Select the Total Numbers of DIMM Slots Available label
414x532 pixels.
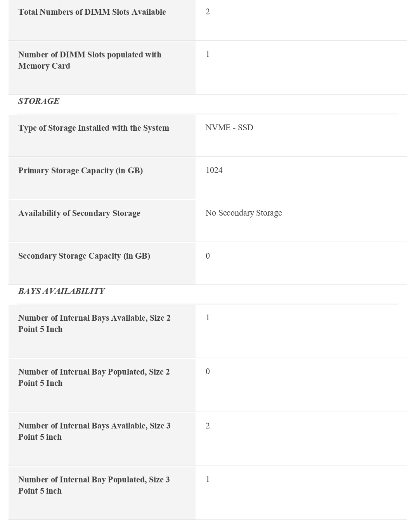coord(92,12)
